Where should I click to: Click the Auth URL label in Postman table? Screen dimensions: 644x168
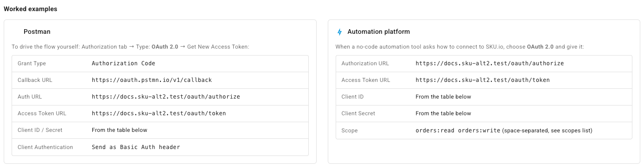pos(29,97)
